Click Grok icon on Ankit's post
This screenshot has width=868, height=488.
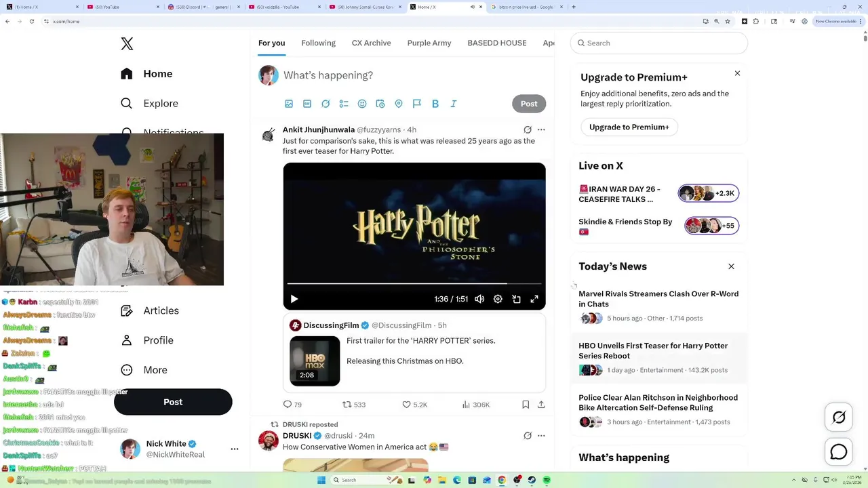(528, 129)
